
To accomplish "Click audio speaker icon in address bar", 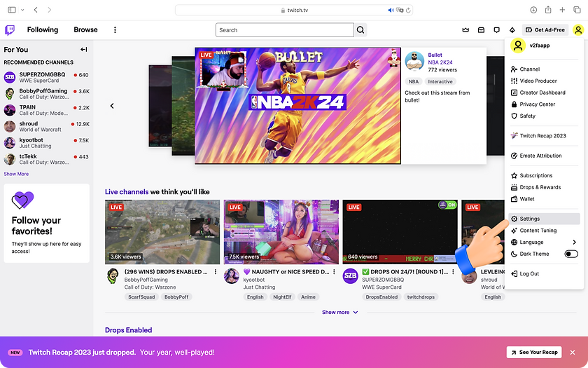I will (x=391, y=10).
